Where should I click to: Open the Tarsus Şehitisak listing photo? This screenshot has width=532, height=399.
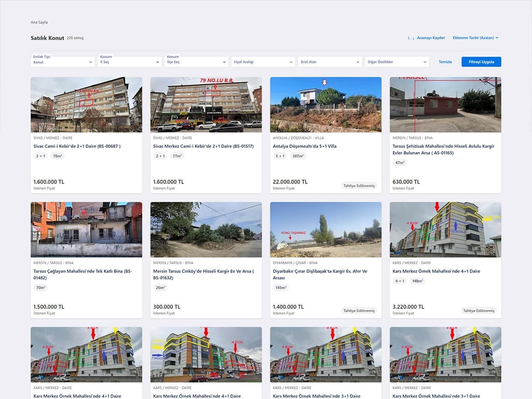pyautogui.click(x=446, y=104)
